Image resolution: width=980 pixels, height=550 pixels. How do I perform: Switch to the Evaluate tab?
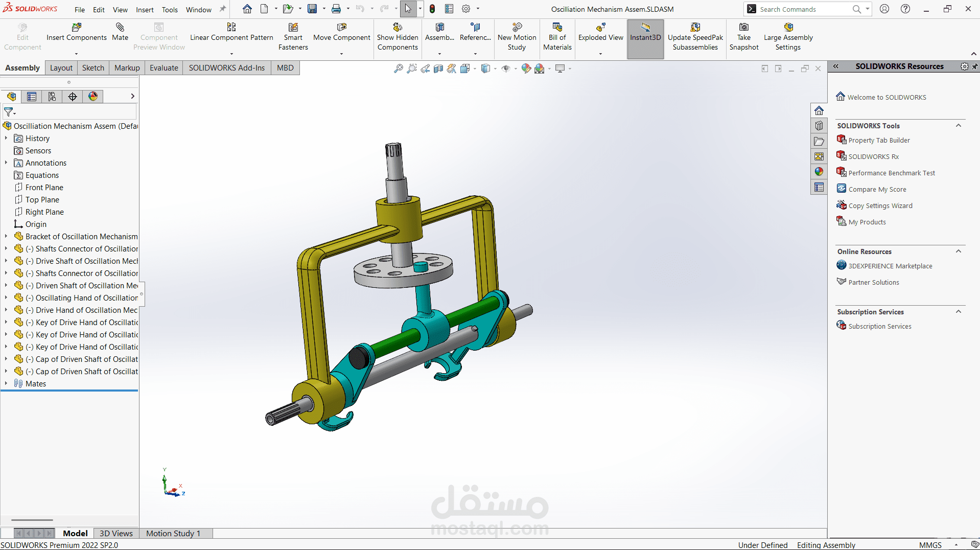[164, 68]
